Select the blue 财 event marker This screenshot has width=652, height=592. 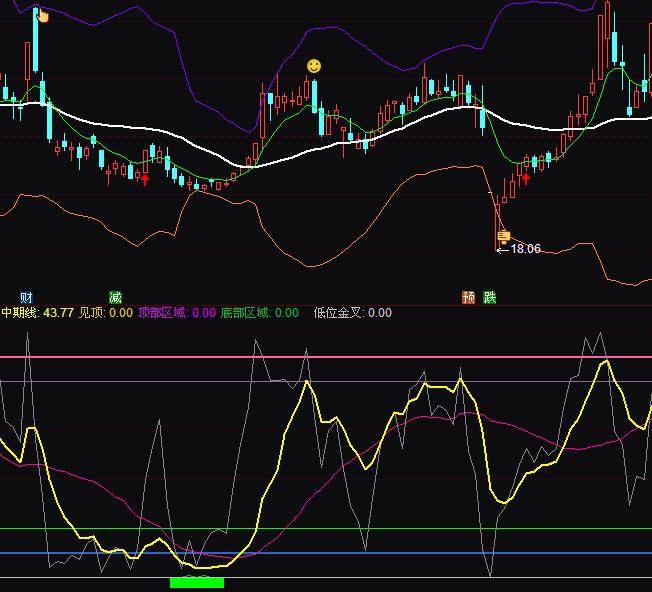point(26,297)
